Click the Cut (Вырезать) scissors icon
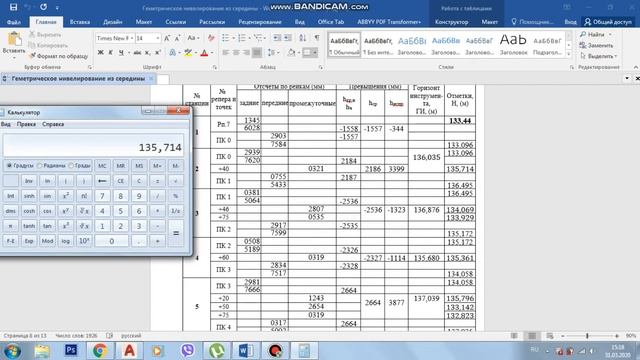The image size is (640, 360). (x=32, y=35)
